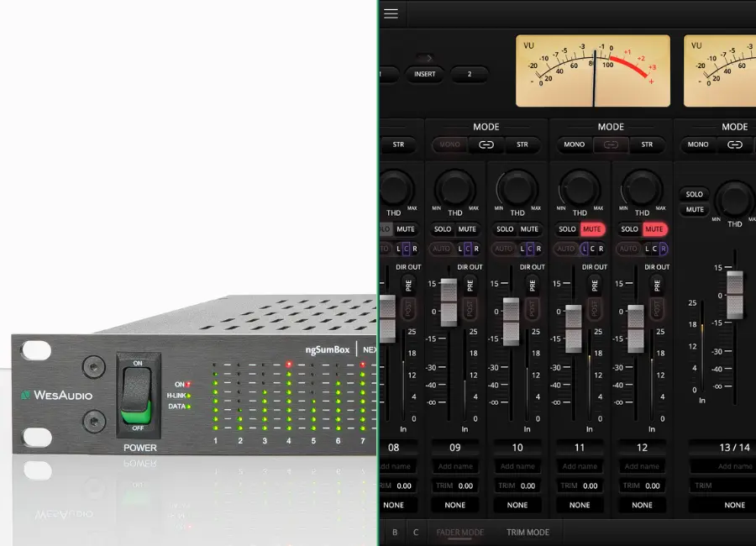Click the INSERT button on the channel strip
Image resolution: width=756 pixels, height=546 pixels.
point(424,74)
